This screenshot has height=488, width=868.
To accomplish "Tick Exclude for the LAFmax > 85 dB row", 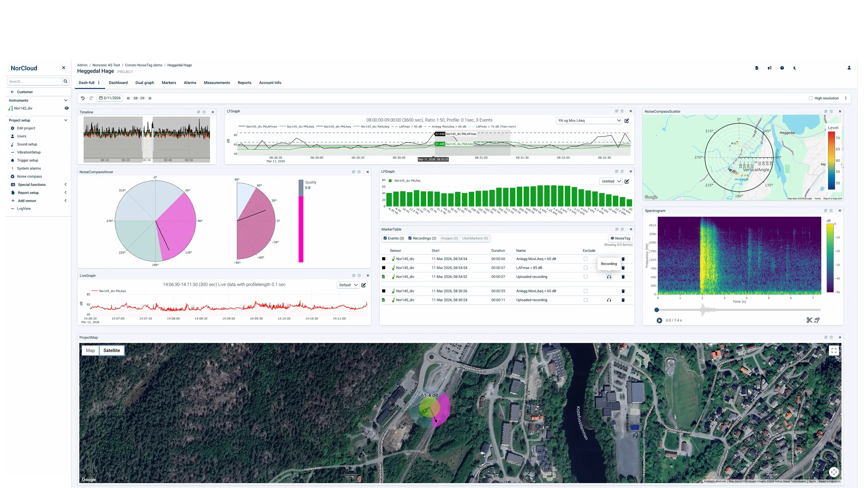I will (x=586, y=268).
